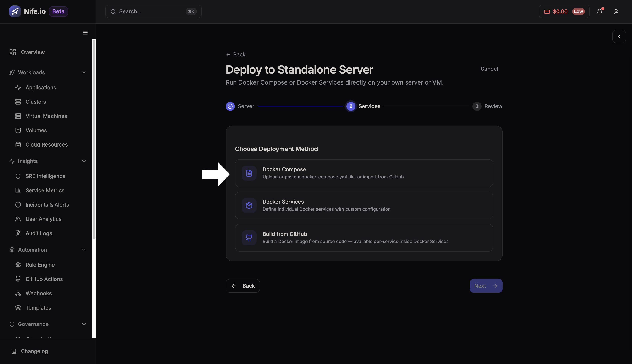Open the notifications bell
This screenshot has height=364, width=632.
point(600,11)
